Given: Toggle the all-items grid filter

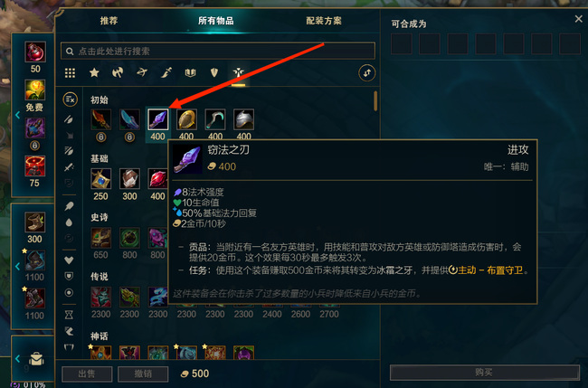Looking at the screenshot, I should click(70, 72).
